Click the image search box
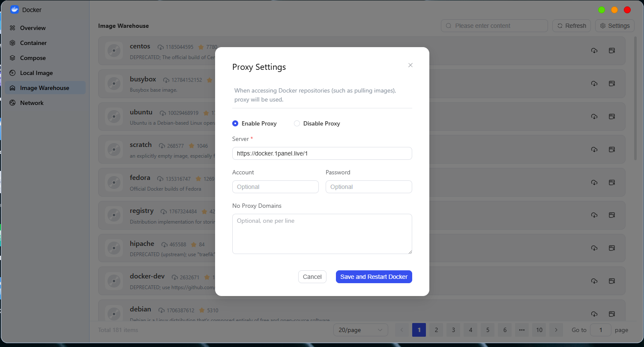Viewport: 644px width, 347px height. 494,26
